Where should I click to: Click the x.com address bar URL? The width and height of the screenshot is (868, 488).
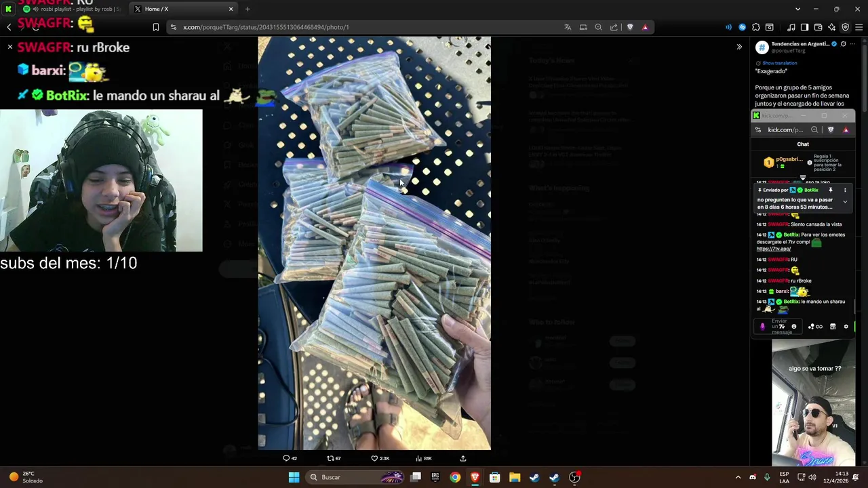pos(266,27)
